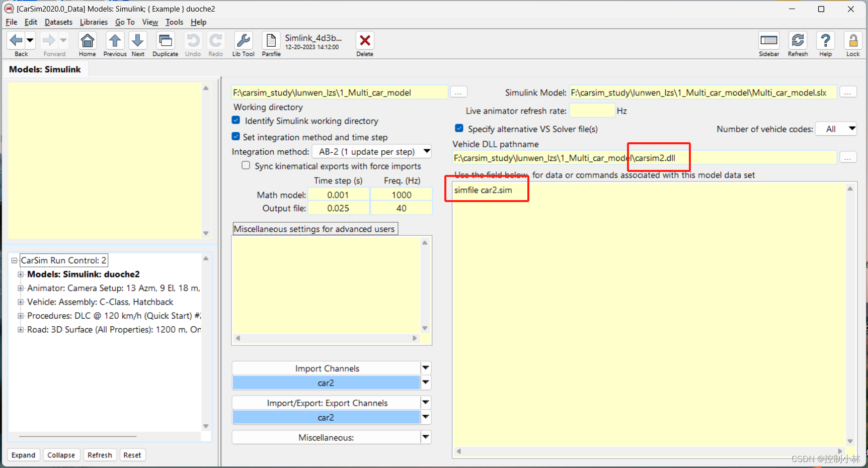Click the Vehicle DLL pathname field

coord(645,158)
